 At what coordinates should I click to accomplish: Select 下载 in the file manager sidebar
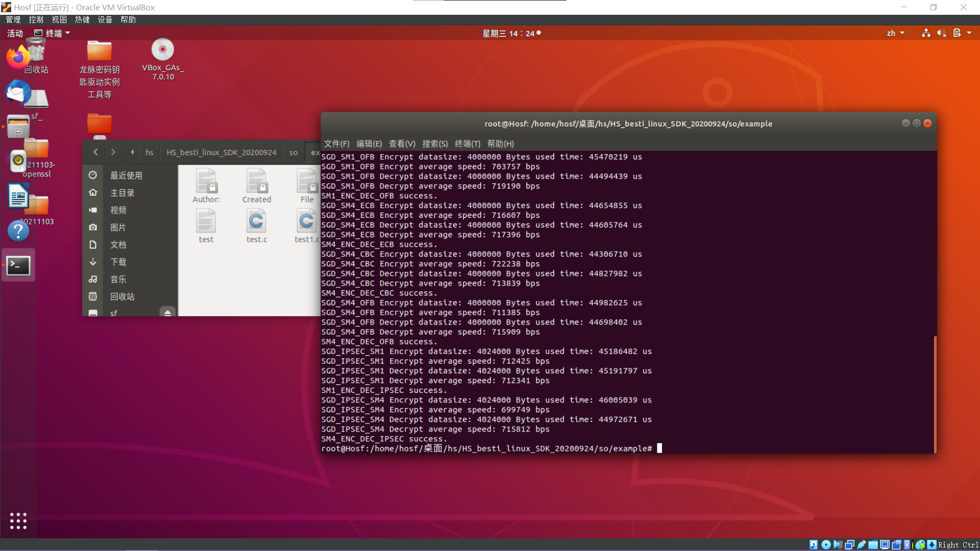(118, 262)
